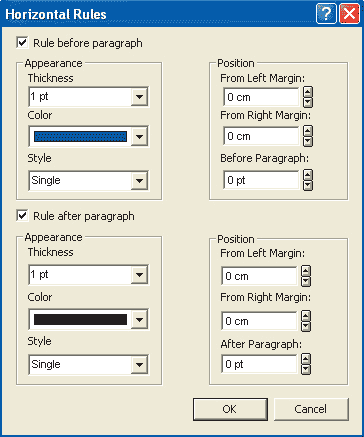The width and height of the screenshot is (364, 437).
Task: Click the Before Paragraph 0 pt field
Action: (261, 180)
